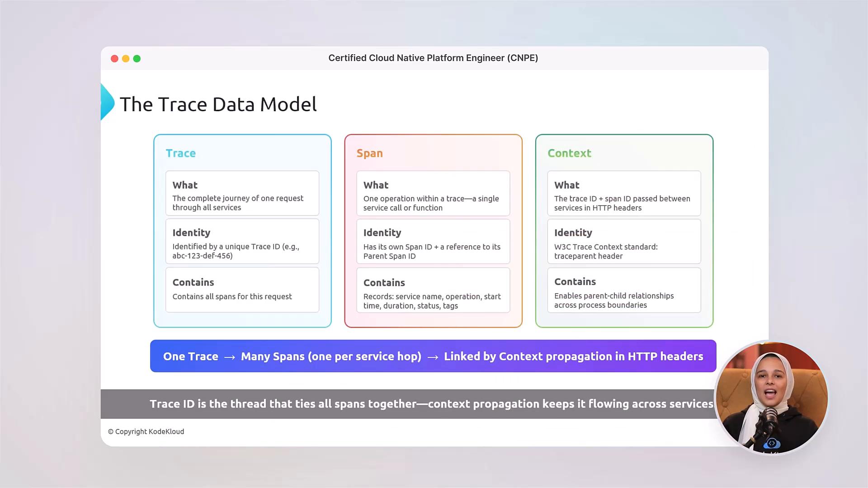Click 'Identified by a unique Trace ID' text
Image resolution: width=868 pixels, height=488 pixels.
tap(226, 247)
